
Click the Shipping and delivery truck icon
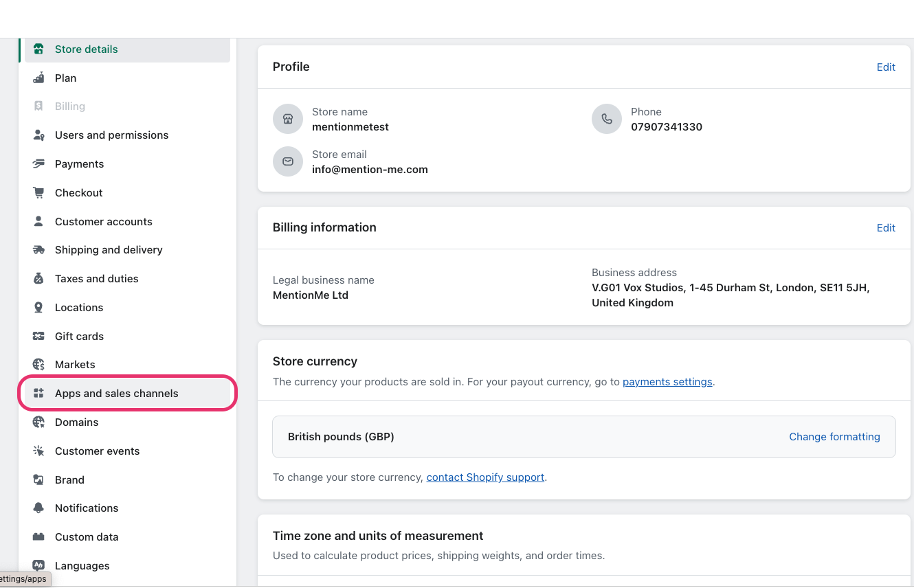point(38,250)
